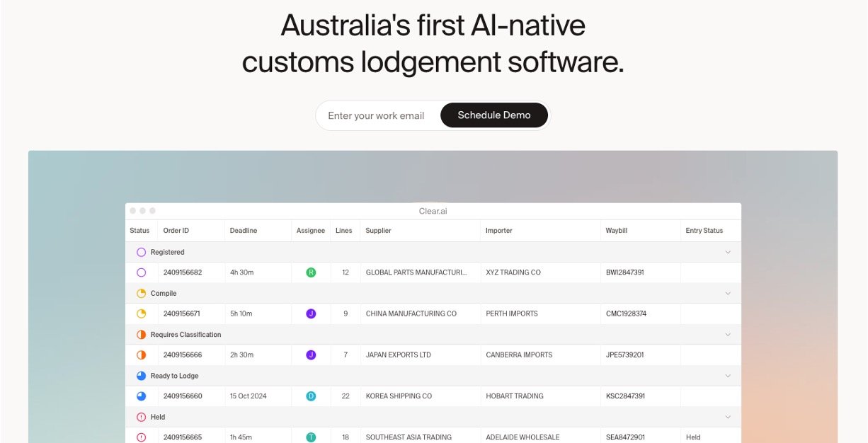Click the Compile pie status icon
The height and width of the screenshot is (443, 868).
point(142,293)
